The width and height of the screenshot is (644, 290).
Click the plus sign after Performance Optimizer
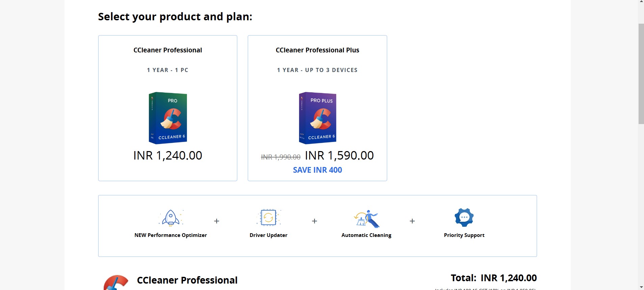(x=216, y=221)
